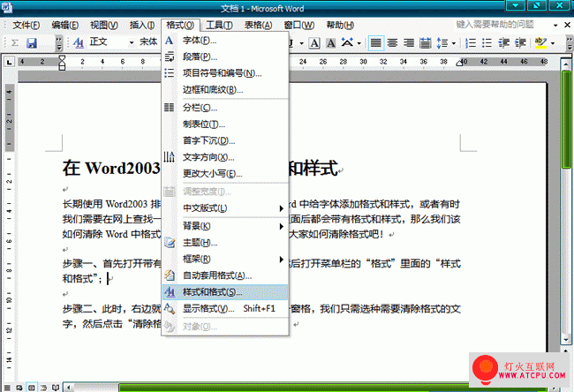The image size is (574, 392).
Task: Apply center alignment
Action: click(x=392, y=43)
